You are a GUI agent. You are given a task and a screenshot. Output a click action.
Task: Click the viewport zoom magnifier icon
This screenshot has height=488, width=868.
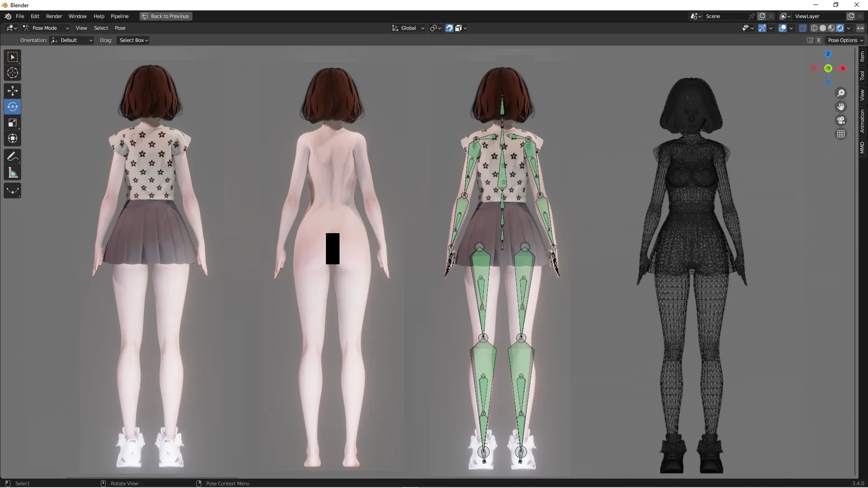coord(841,93)
